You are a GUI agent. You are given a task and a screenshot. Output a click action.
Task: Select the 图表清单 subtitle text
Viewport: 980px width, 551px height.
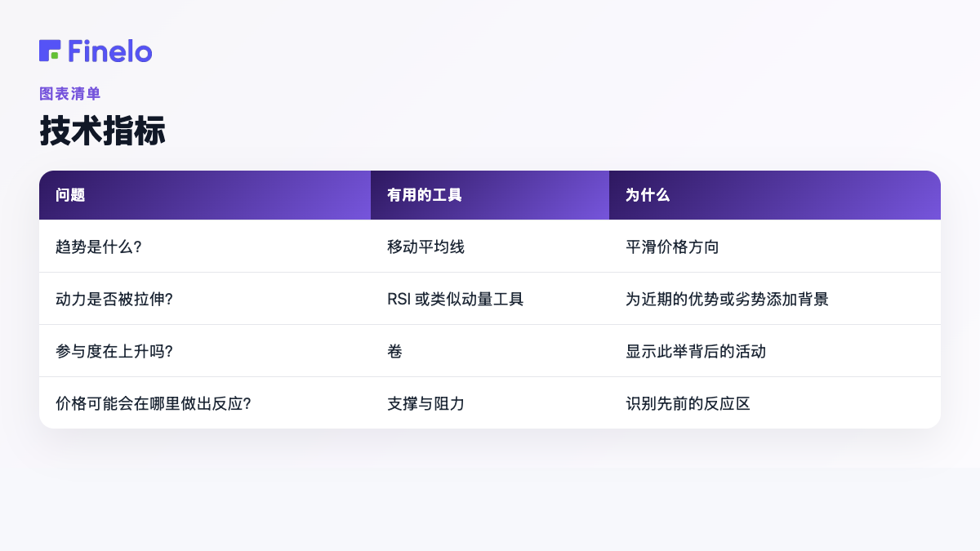click(x=70, y=94)
